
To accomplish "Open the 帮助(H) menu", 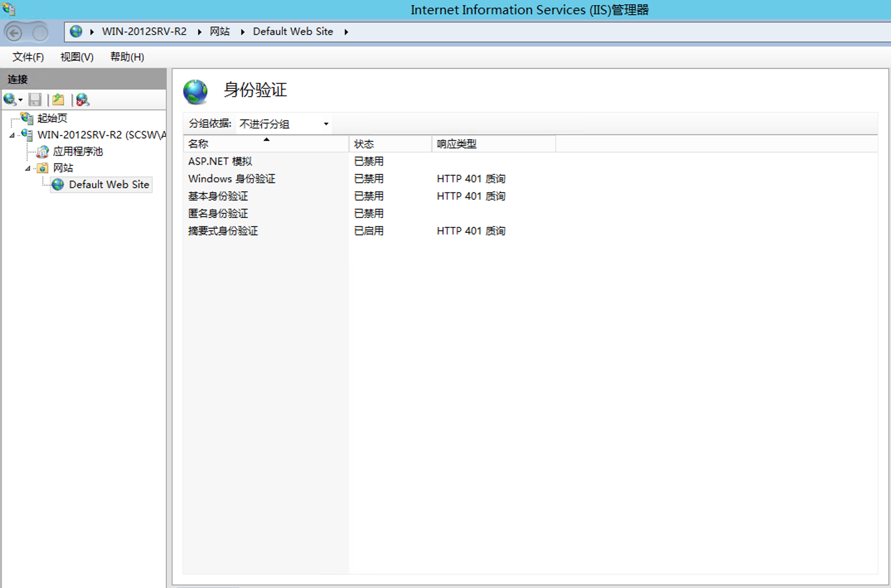I will [x=127, y=57].
